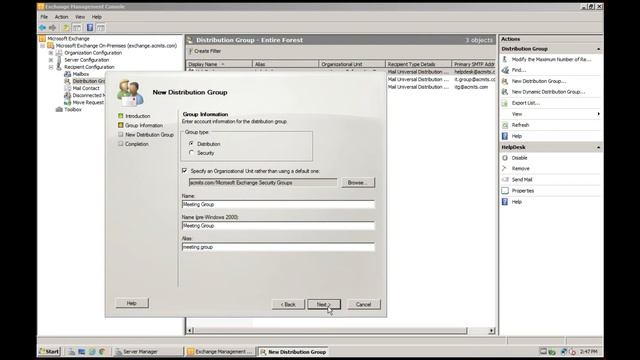Sort by Recipient Type Details column header
Screen dimensions: 640x360
(x=418, y=64)
